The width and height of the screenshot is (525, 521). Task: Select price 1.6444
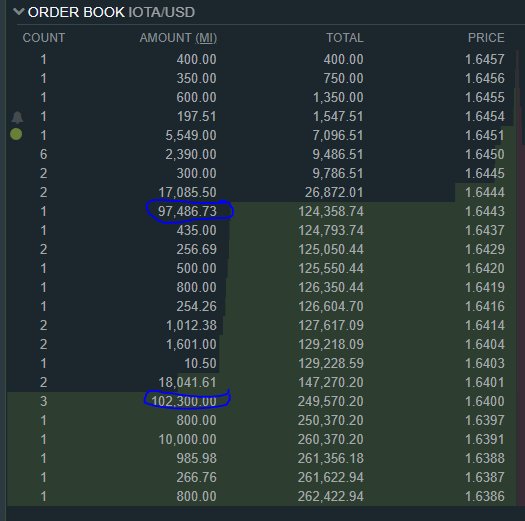(484, 192)
